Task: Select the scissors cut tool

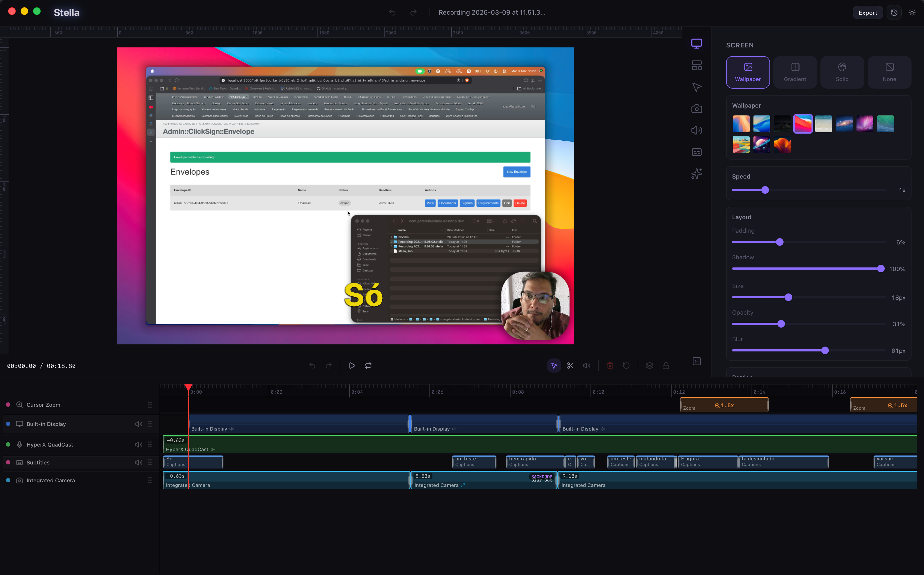Action: pyautogui.click(x=570, y=366)
